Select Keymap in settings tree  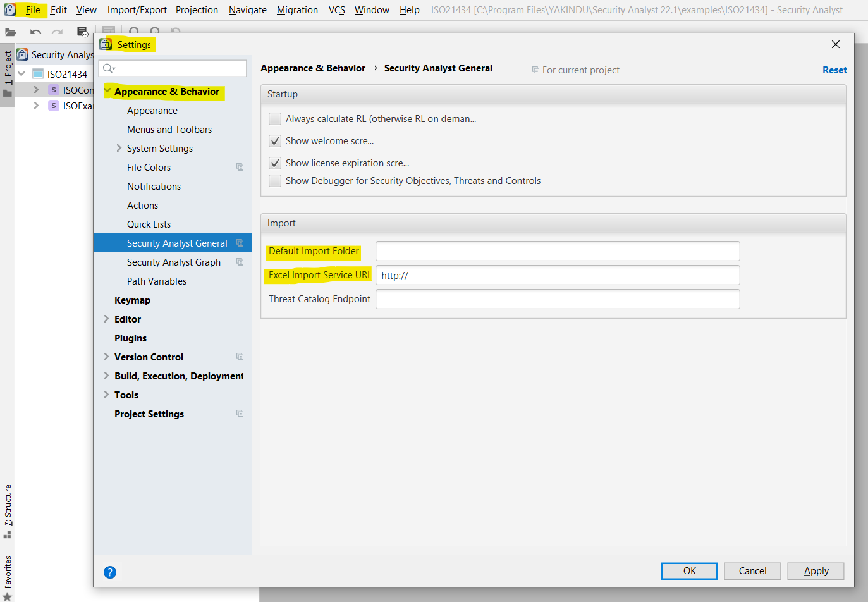point(132,300)
